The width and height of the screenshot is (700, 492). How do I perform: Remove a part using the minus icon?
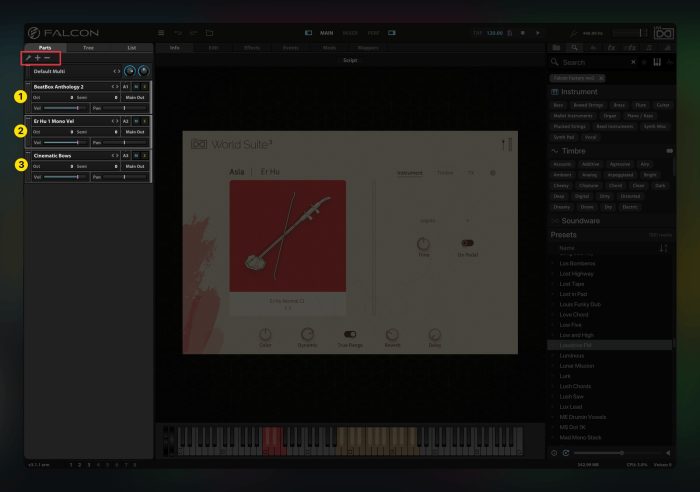coord(47,58)
